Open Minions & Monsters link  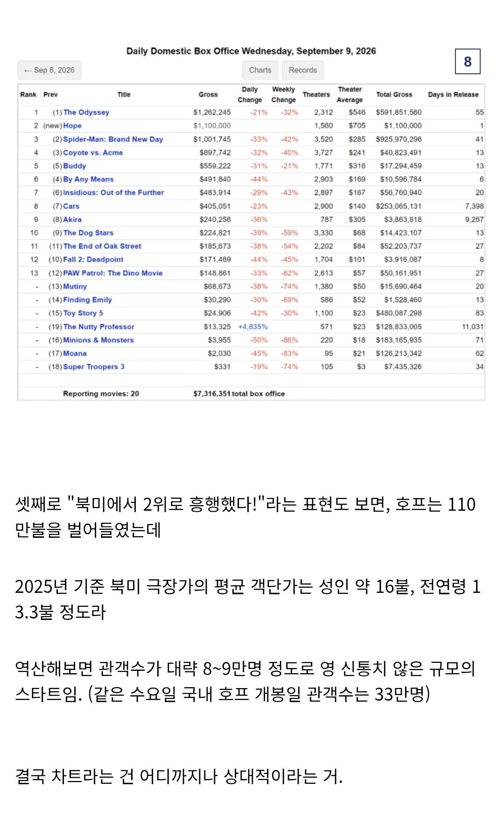pos(98,340)
